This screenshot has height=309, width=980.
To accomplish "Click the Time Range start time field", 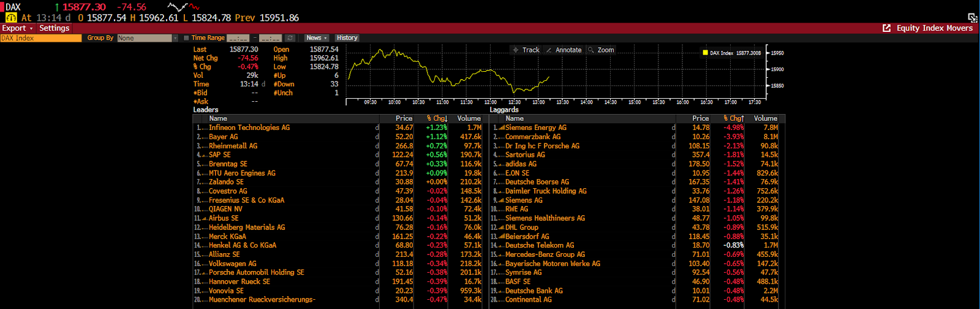I will click(x=238, y=38).
